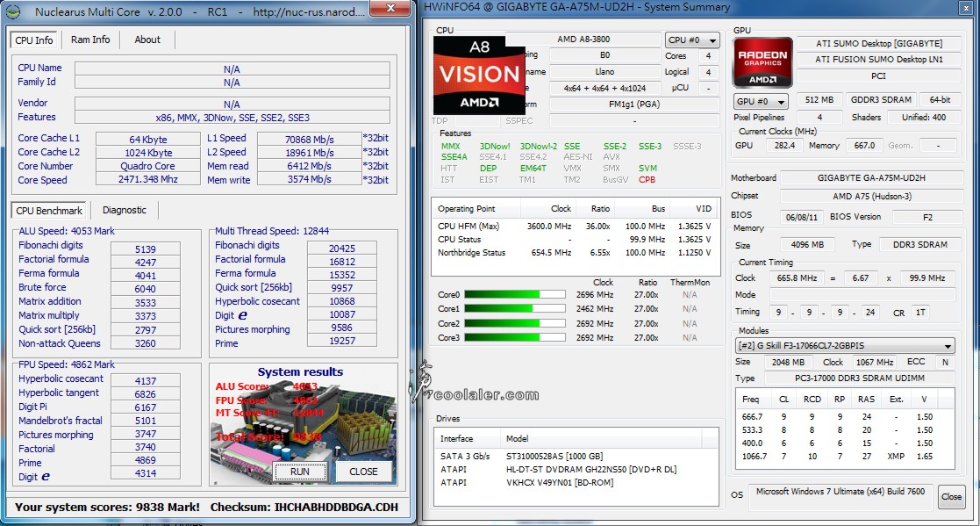This screenshot has width=980, height=526.
Task: Click the Northbridge Status row
Action: [574, 253]
